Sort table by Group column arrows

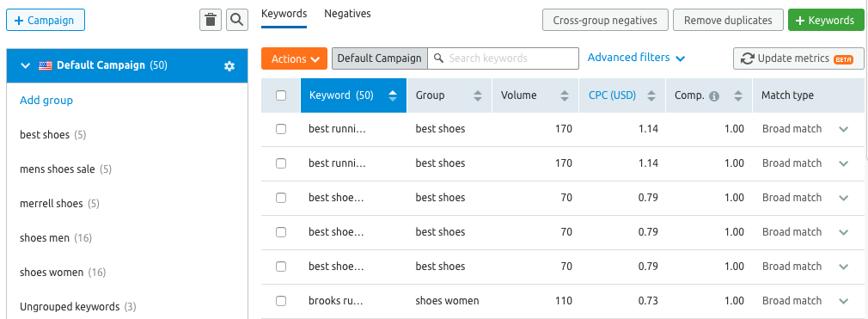click(478, 95)
